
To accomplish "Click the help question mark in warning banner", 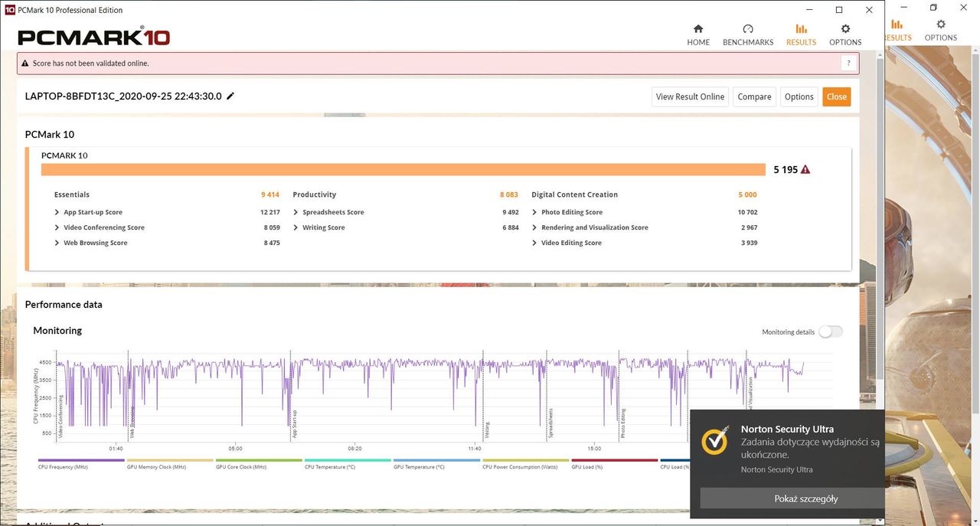I will tap(848, 64).
